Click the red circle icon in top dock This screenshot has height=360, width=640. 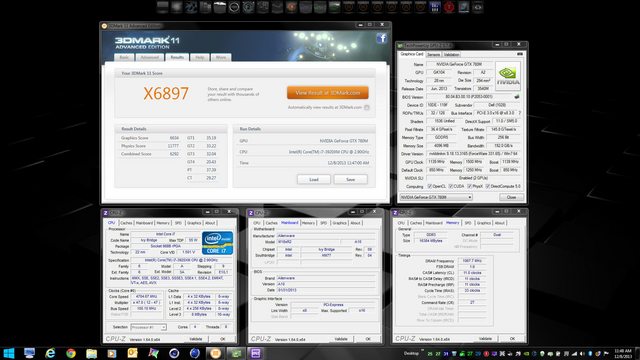click(x=449, y=7)
